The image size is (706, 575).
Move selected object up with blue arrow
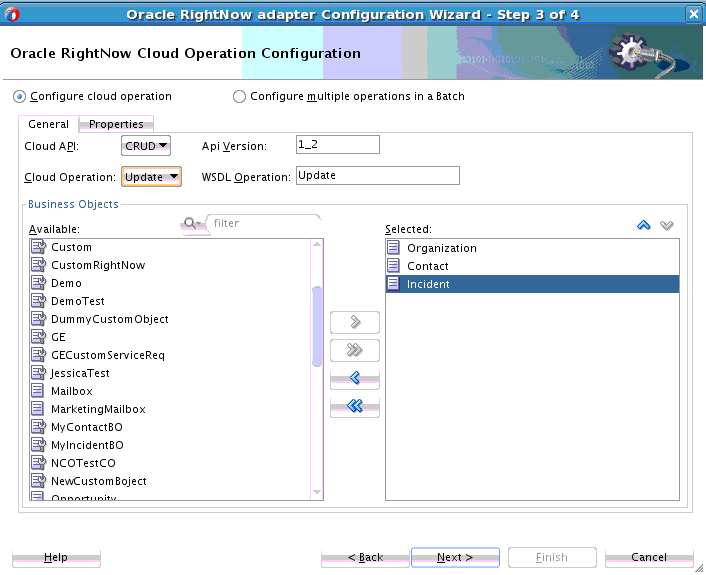[x=644, y=225]
